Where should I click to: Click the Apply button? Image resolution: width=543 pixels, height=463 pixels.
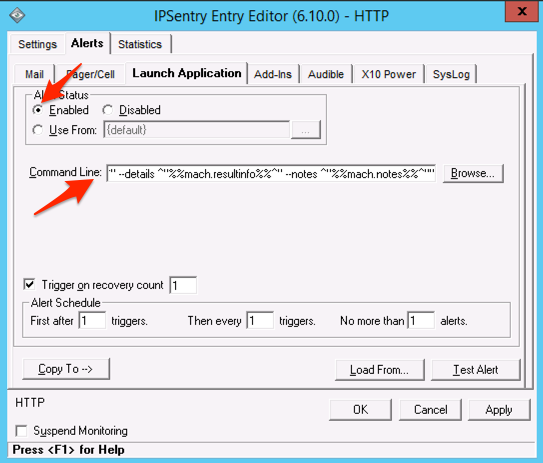pos(499,410)
